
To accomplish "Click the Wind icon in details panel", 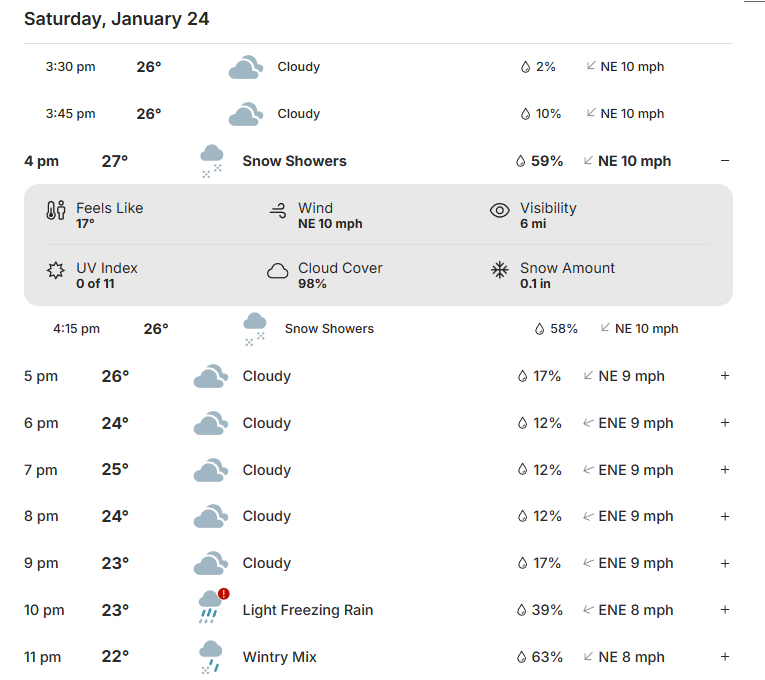I will point(278,211).
